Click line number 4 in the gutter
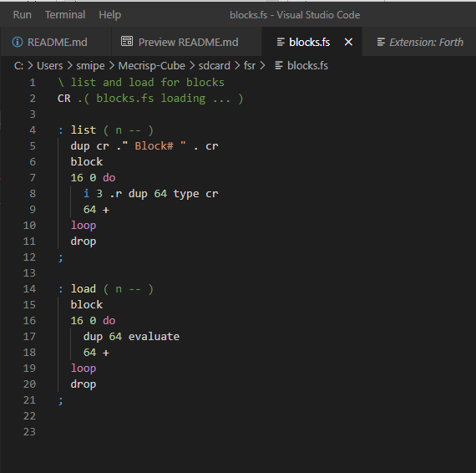476x473 pixels. 33,130
